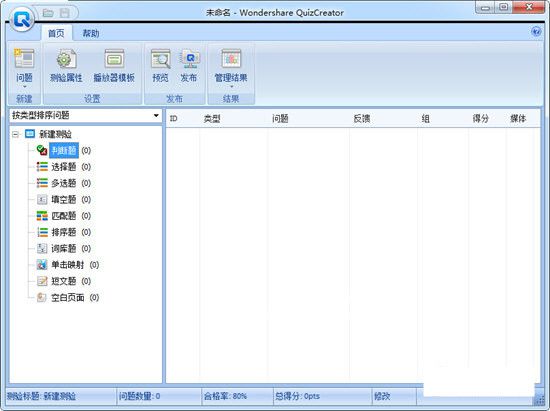The height and width of the screenshot is (411, 550).
Task: Select 排序题 in the question tree
Action: (64, 232)
